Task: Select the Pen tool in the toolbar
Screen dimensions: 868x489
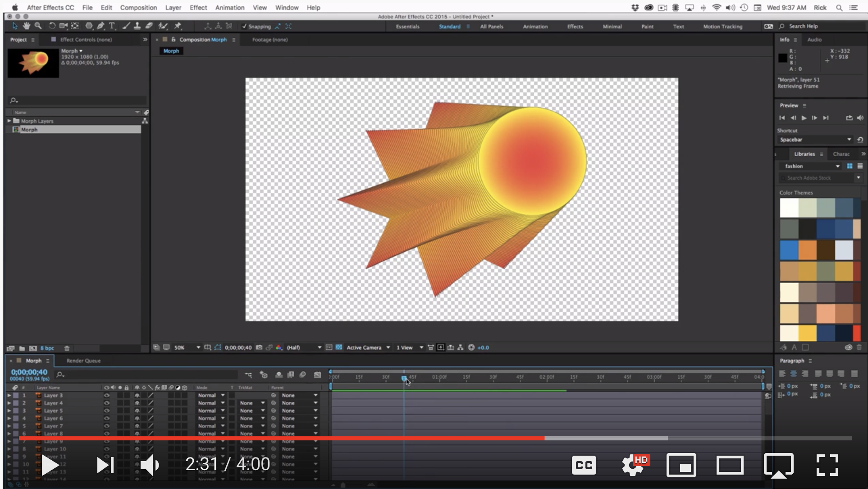Action: tap(101, 26)
